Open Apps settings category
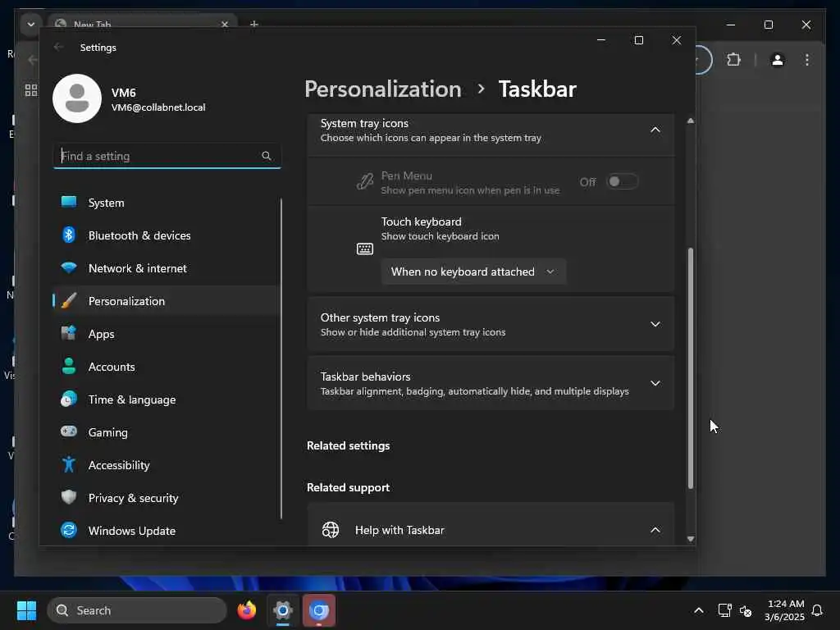 pyautogui.click(x=166, y=334)
